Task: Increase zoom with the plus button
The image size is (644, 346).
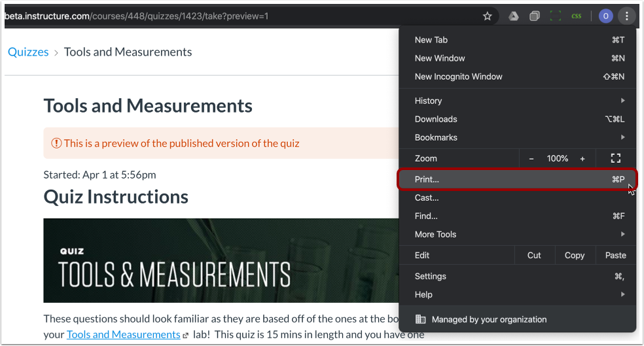Action: pos(582,159)
